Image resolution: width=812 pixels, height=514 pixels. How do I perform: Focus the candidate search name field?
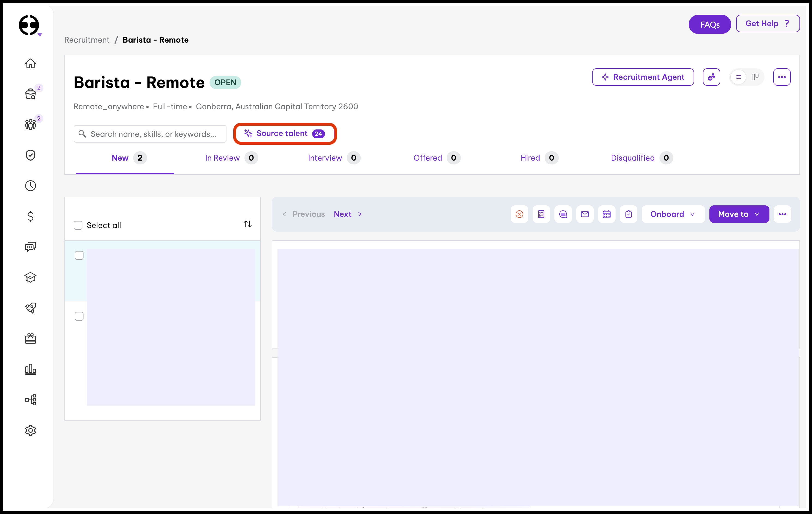(153, 134)
